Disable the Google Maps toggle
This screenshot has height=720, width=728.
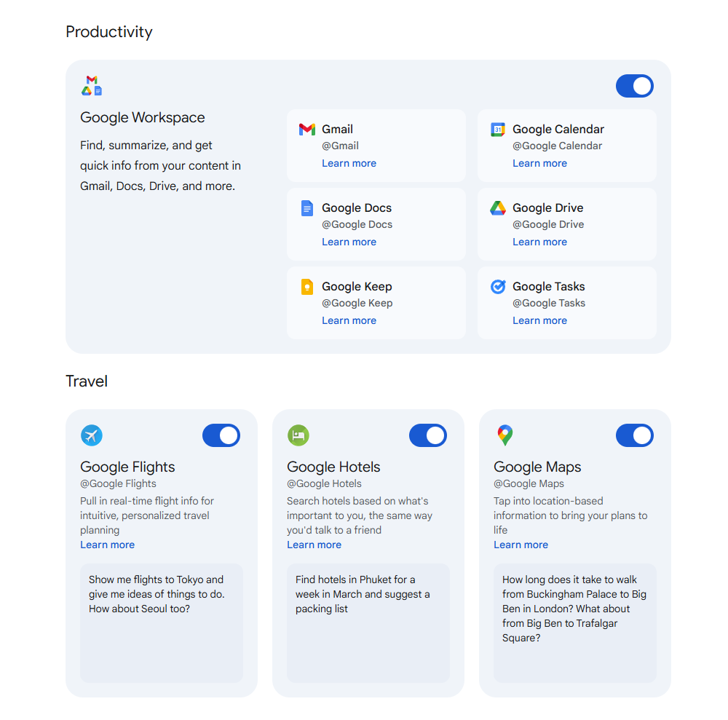634,435
